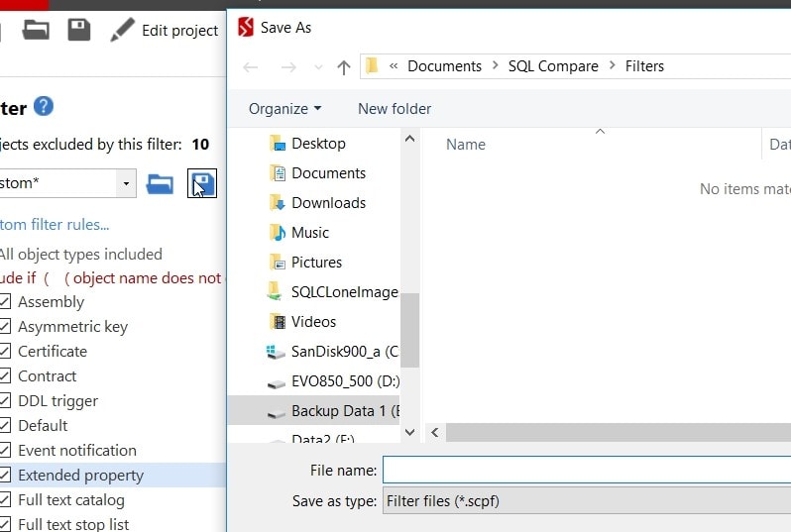
Task: Click the SQLCLoneImage folder icon
Action: (x=275, y=291)
